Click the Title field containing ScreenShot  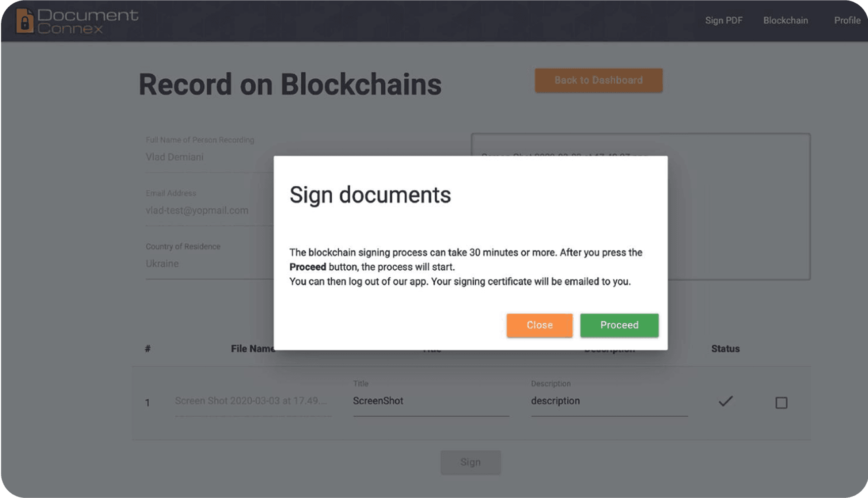[x=431, y=401]
